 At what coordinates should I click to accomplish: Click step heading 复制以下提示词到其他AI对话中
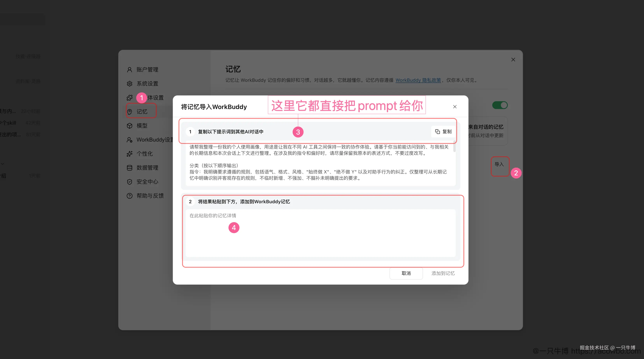[231, 132]
